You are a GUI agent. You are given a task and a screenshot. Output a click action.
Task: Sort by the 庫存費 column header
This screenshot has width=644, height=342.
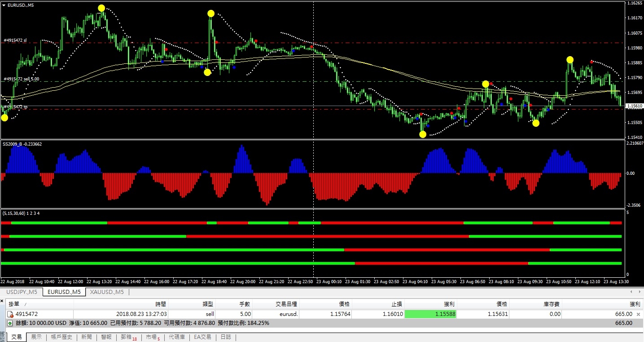(535, 304)
